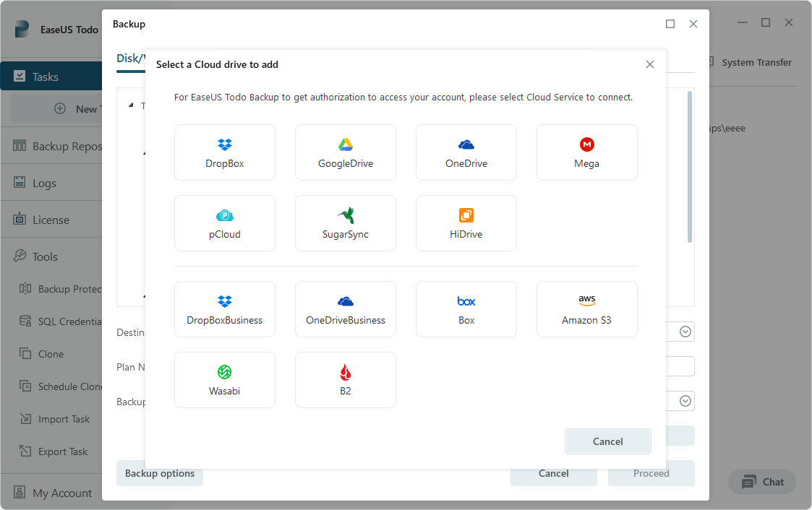Maximize the Backup window

(670, 24)
